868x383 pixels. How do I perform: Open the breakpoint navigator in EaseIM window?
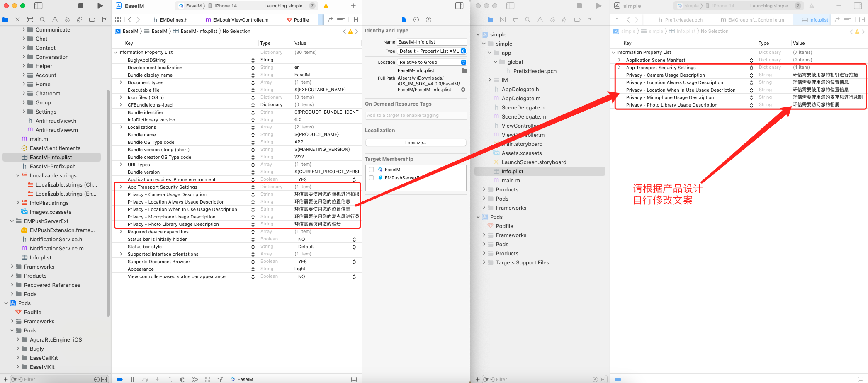pyautogui.click(x=92, y=19)
